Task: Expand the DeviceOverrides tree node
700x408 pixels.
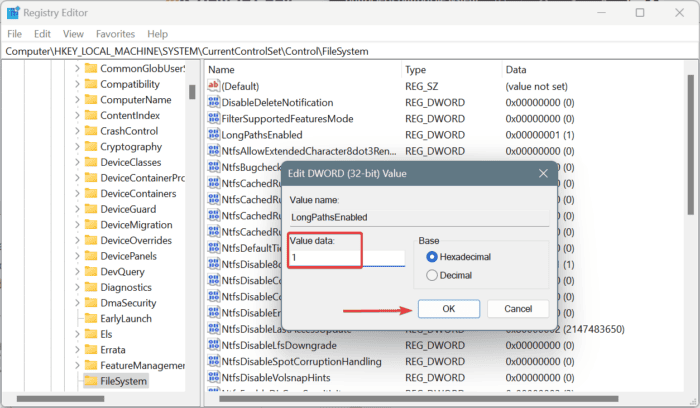Action: 77,240
